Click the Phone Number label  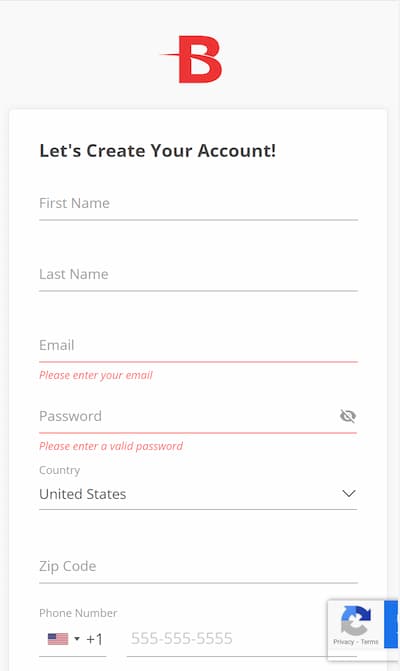point(78,613)
